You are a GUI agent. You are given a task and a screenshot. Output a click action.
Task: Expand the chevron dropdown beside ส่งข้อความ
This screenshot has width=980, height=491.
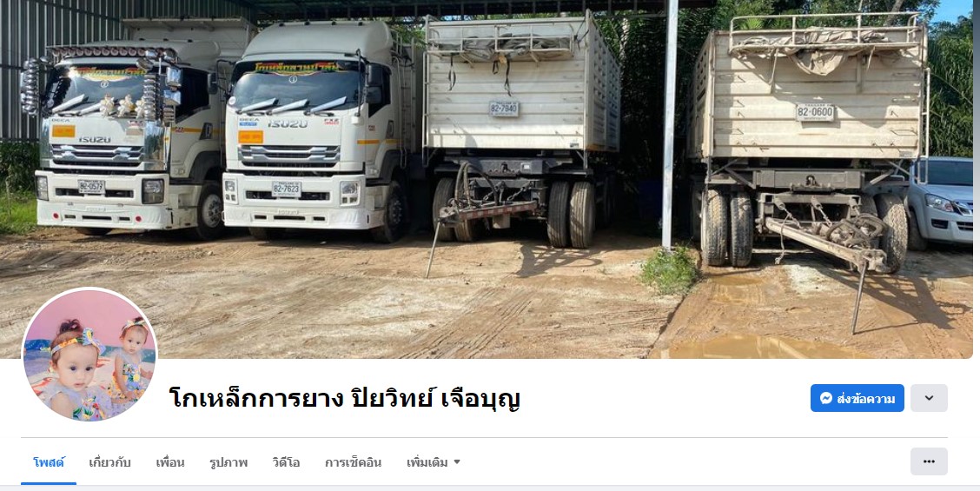click(x=929, y=398)
